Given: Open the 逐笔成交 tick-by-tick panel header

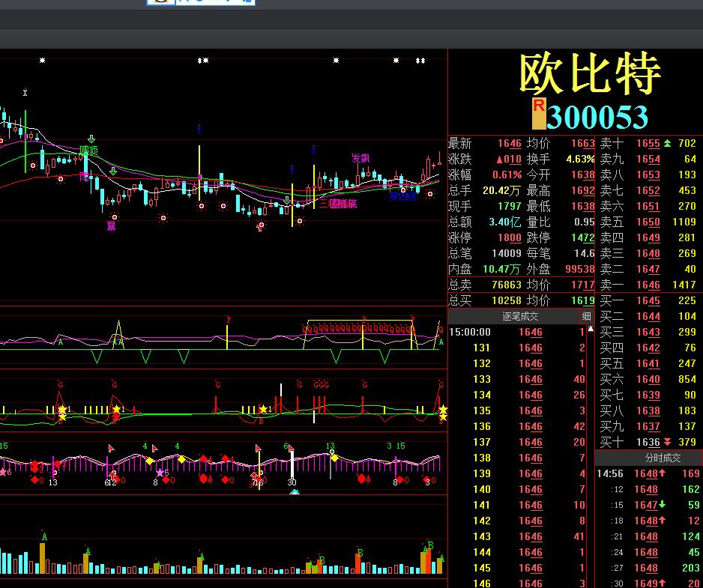Looking at the screenshot, I should [x=520, y=316].
